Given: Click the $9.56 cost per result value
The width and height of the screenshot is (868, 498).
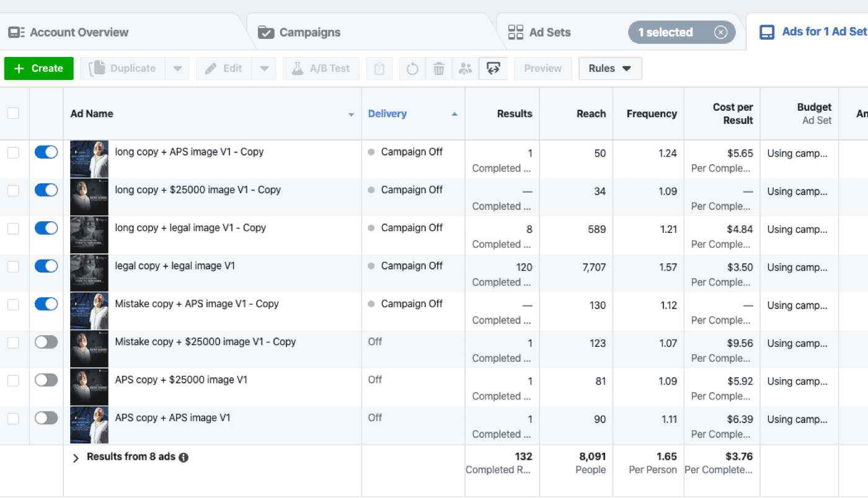Looking at the screenshot, I should click(740, 344).
